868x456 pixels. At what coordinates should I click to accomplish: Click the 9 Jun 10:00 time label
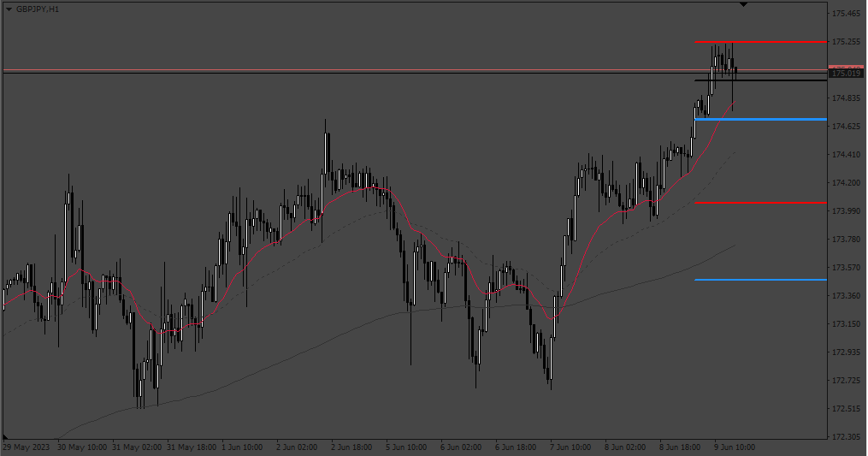tap(734, 447)
